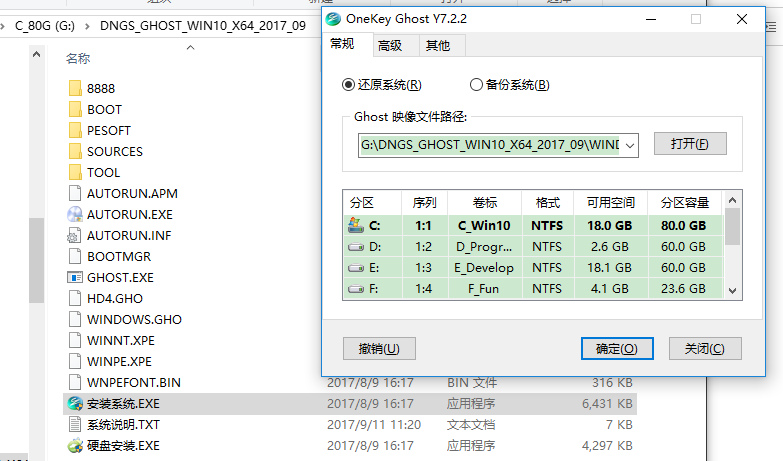
Task: Click the 撤销(U) button
Action: pos(379,349)
